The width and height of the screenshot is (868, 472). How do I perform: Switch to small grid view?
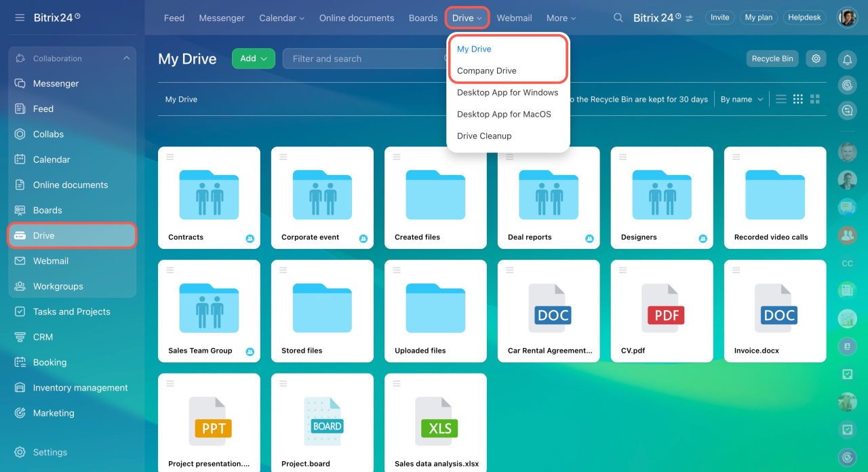point(798,99)
